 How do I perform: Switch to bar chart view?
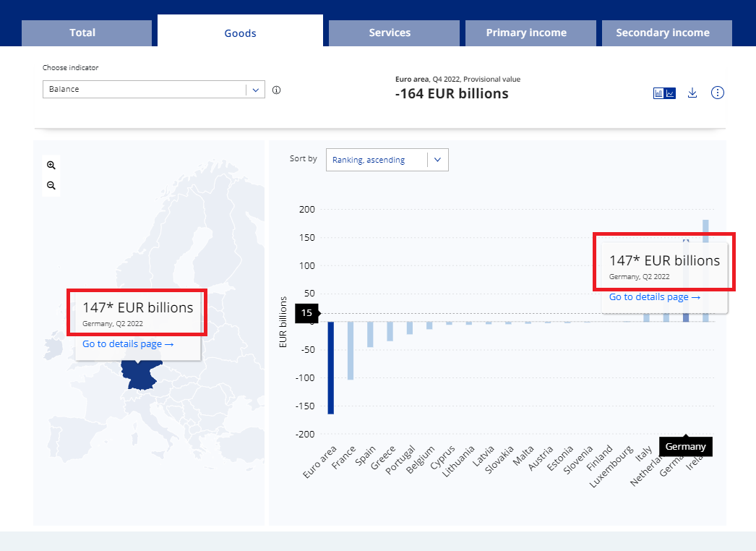[x=658, y=93]
